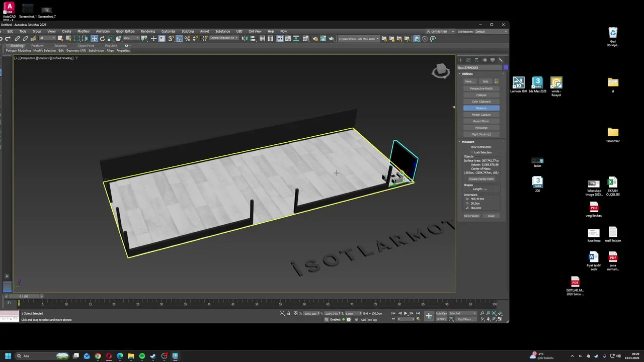644x362 pixels.
Task: Click the Create Center Point button
Action: tap(481, 179)
